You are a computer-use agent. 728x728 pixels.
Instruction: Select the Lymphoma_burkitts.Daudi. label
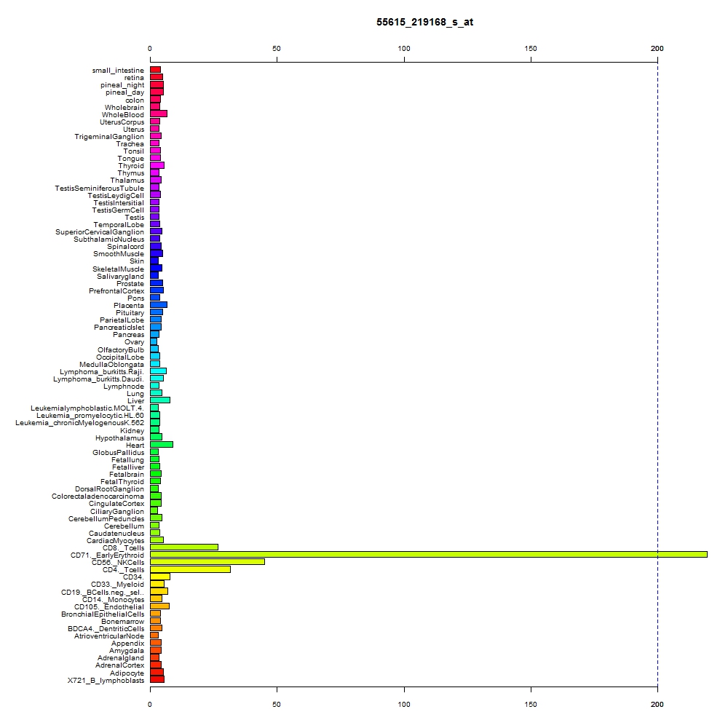click(98, 379)
